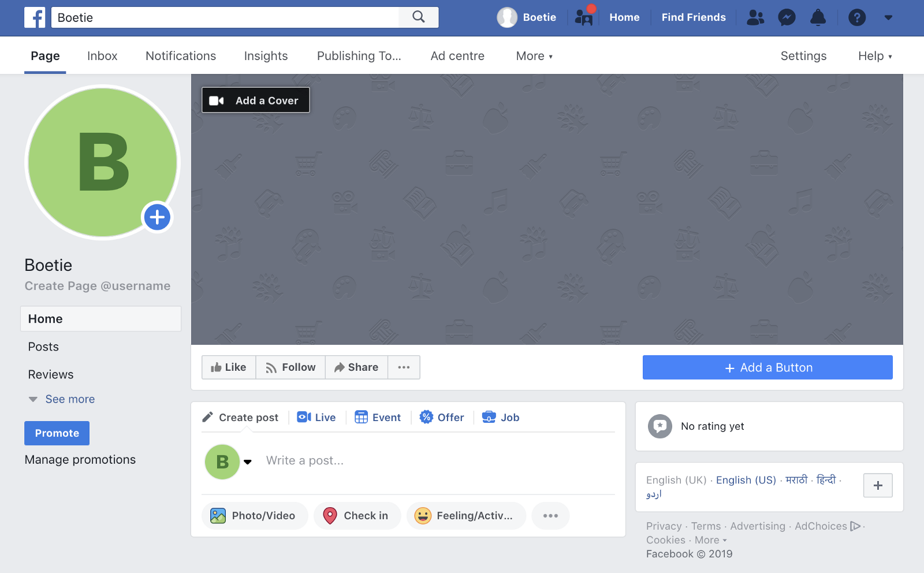
Task: Click the search magnifier button
Action: (x=419, y=17)
